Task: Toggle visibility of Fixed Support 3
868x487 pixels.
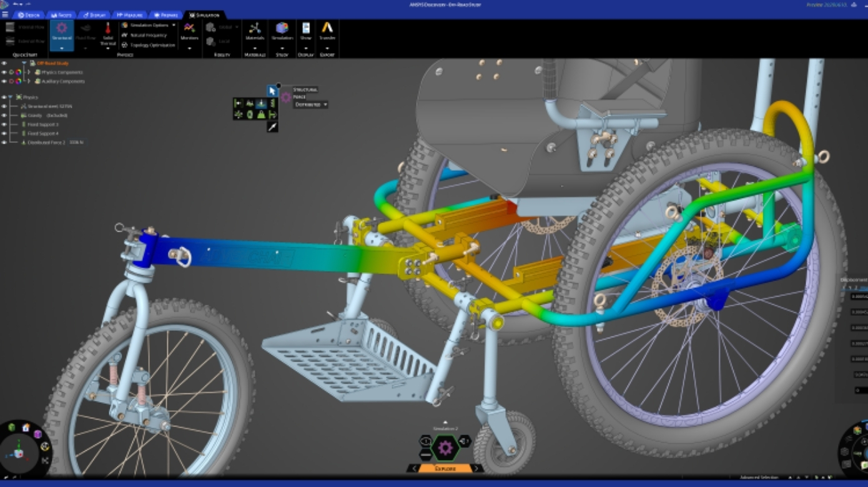Action: pos(4,125)
